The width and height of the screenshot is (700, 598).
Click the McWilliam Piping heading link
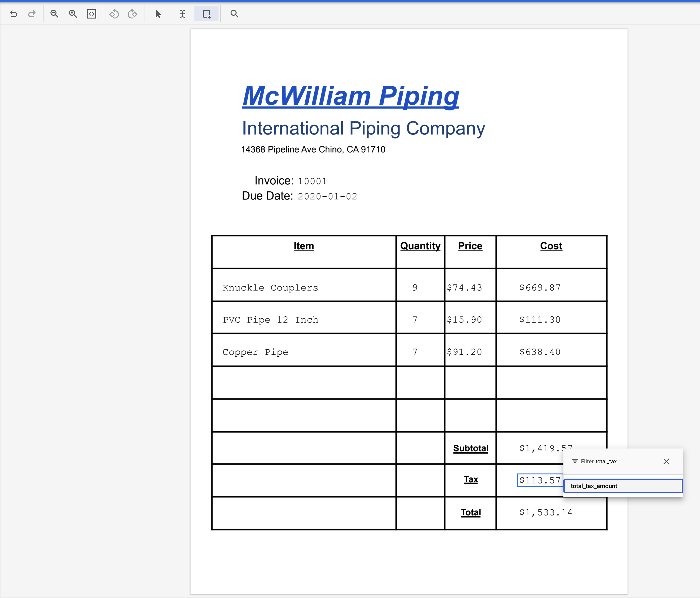pyautogui.click(x=350, y=96)
